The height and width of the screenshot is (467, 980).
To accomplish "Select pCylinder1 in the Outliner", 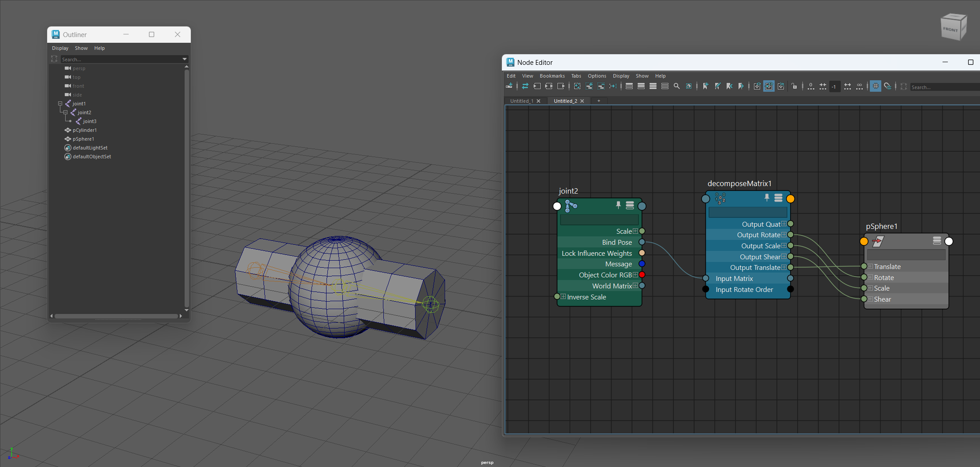I will tap(85, 130).
